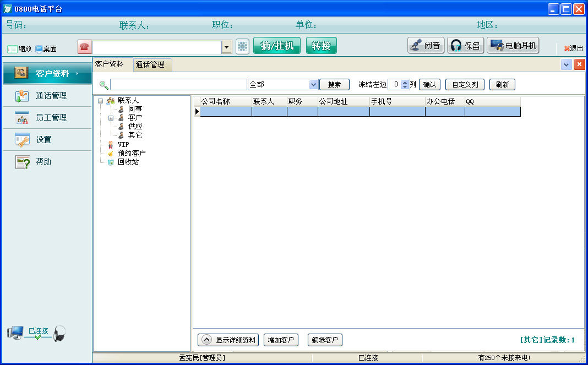Open 帮助 help in the sidebar
Viewport: 588px width, 365px height.
point(47,162)
